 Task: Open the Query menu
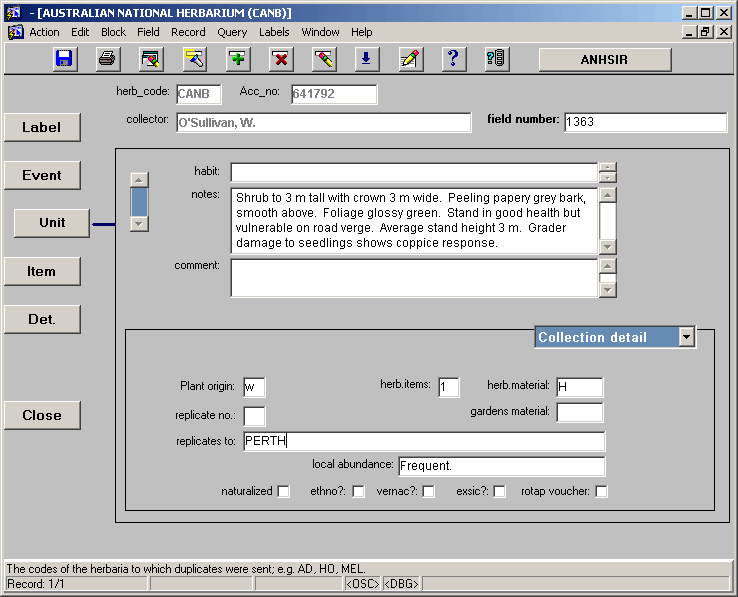232,32
